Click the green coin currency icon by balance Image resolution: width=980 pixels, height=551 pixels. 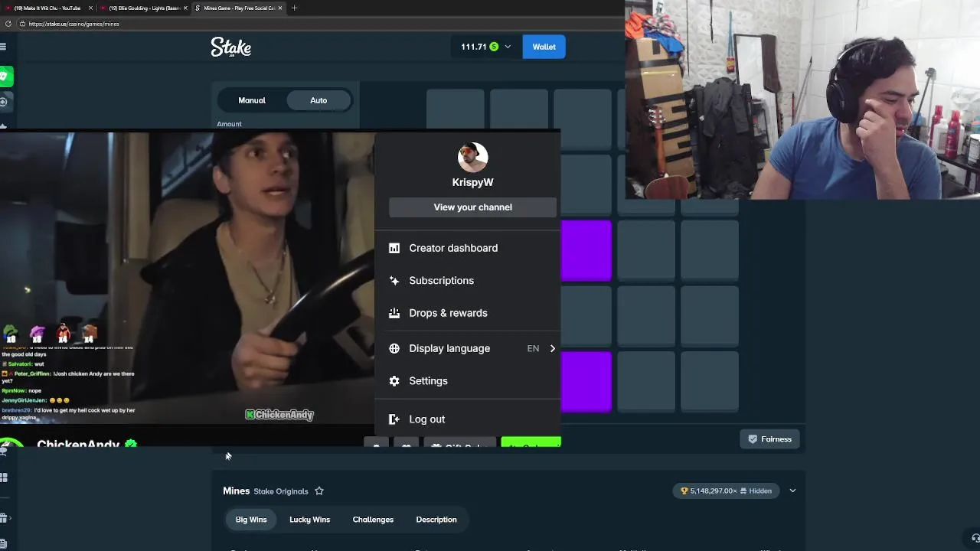coord(494,47)
